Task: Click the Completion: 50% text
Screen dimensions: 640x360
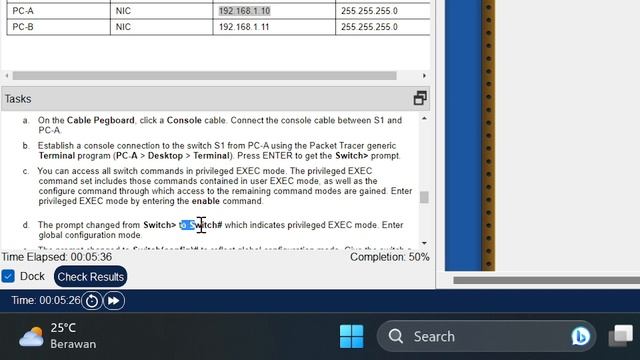Action: 390,257
